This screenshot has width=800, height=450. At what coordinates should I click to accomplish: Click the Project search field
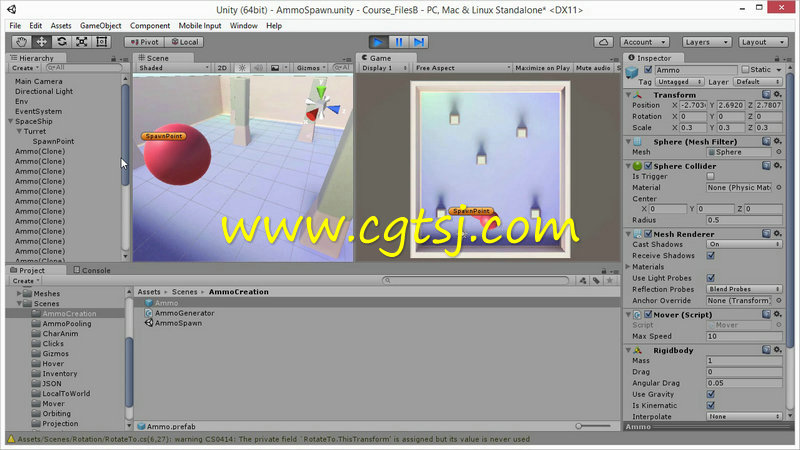[x=476, y=281]
